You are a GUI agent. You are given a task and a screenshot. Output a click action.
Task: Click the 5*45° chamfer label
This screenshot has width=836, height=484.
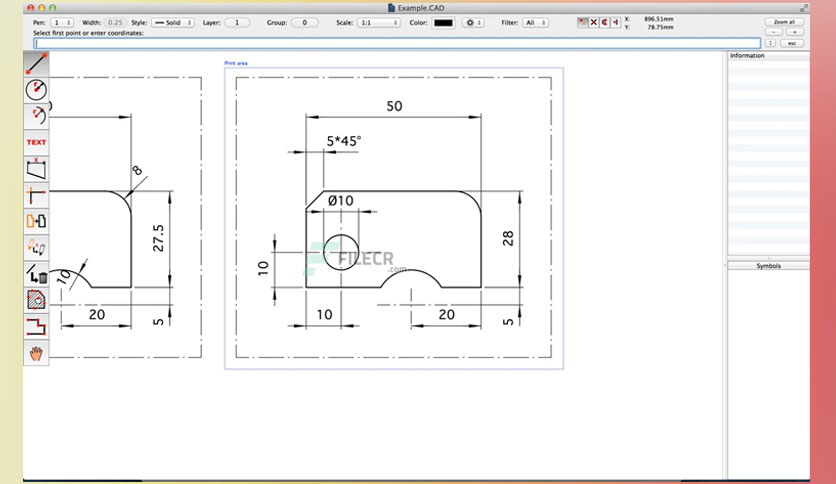(344, 141)
